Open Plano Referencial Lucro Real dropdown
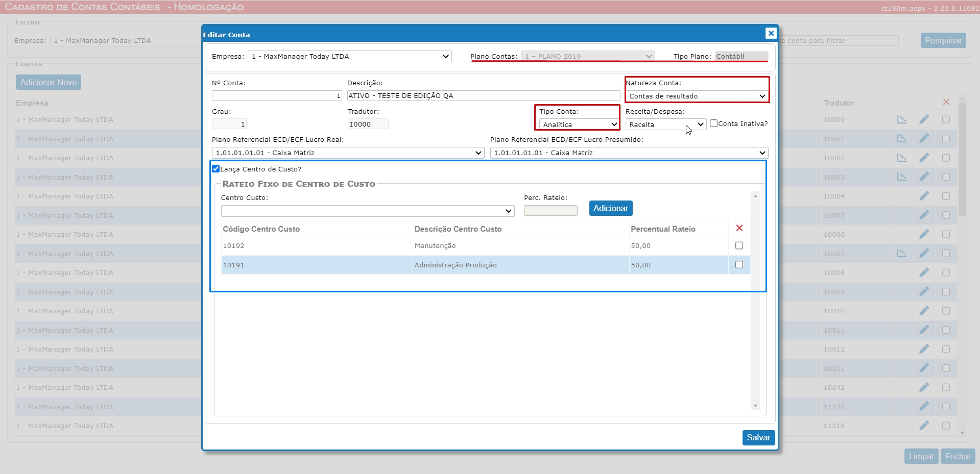Viewport: 980px width, 474px height. (x=348, y=153)
